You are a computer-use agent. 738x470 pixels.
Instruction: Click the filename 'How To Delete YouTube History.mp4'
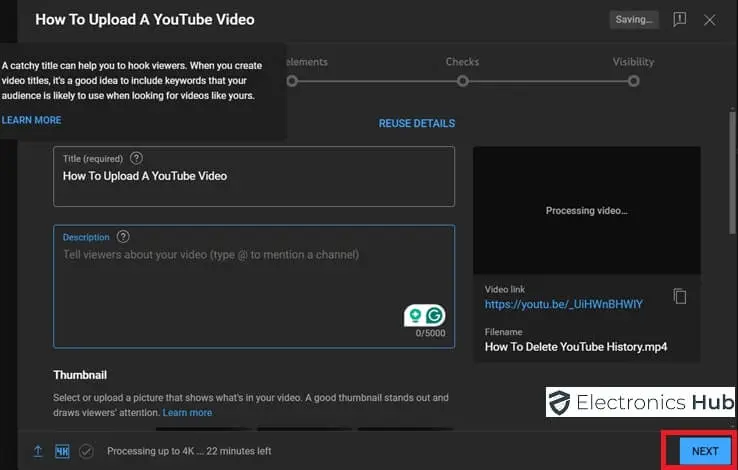click(x=576, y=347)
